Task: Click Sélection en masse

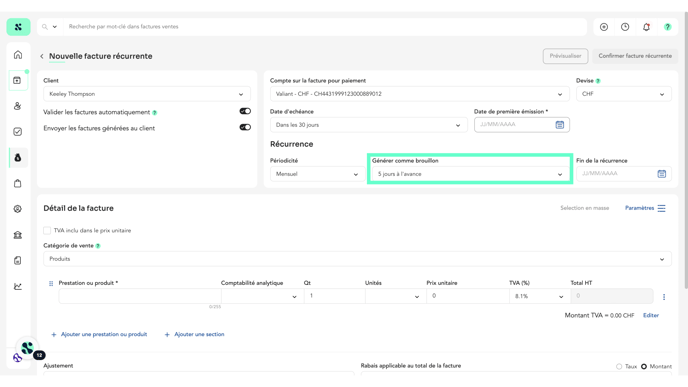Action: (x=584, y=208)
